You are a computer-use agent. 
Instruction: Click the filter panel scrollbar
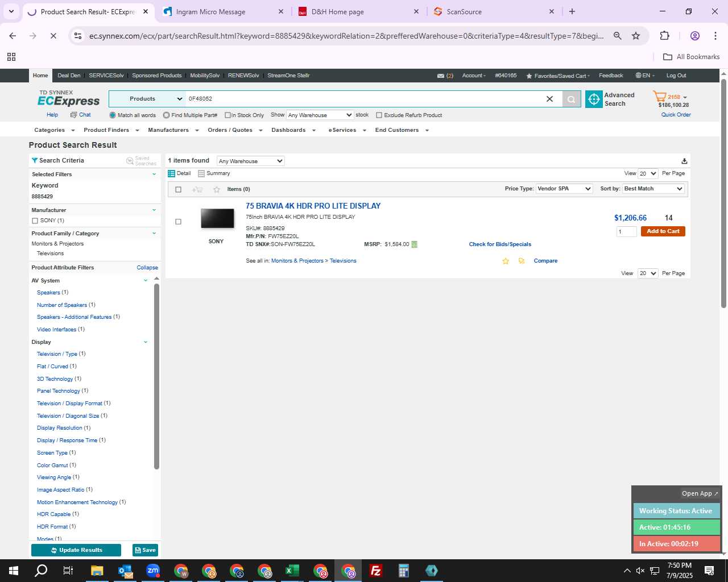156,375
